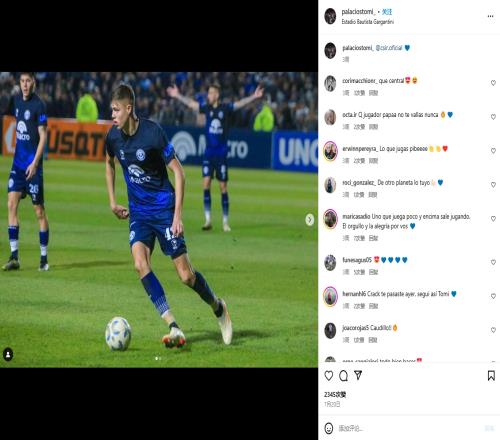The image size is (500, 440).
Task: Reply to maricasadio's comment
Action: point(373,238)
